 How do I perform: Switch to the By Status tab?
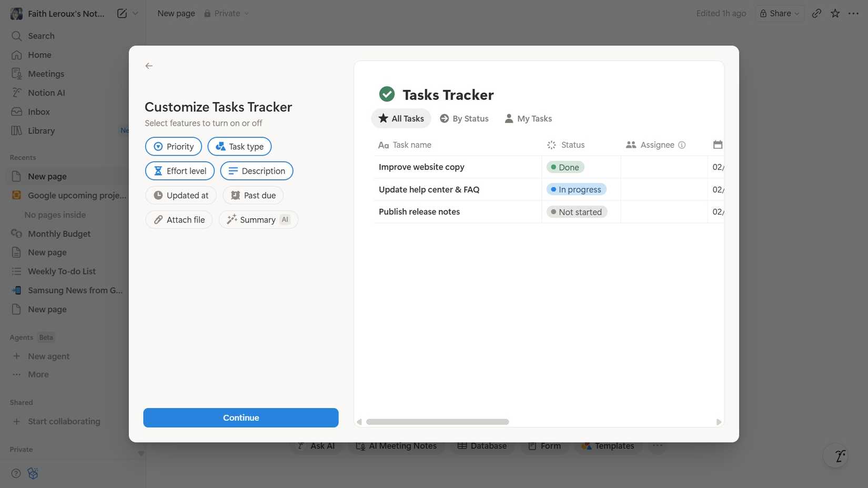[463, 118]
